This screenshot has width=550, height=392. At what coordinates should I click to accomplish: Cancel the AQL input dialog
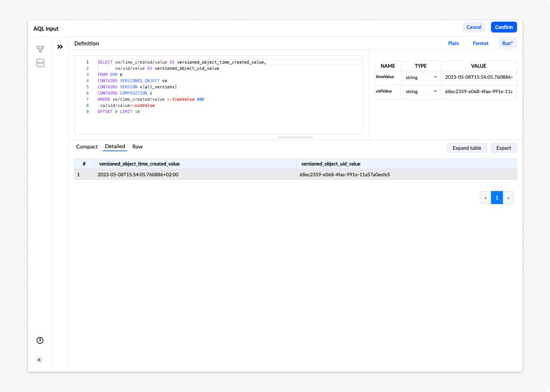474,27
